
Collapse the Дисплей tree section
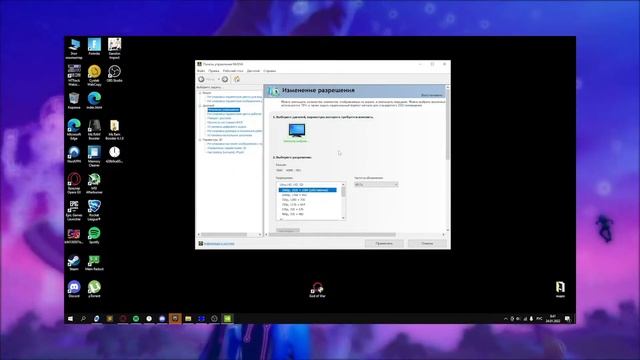pyautogui.click(x=200, y=106)
